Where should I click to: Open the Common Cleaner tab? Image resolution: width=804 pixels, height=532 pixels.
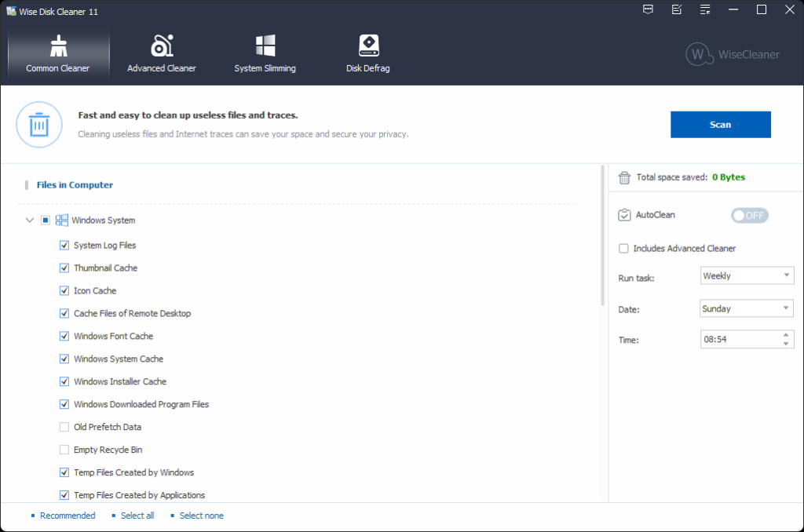[58, 54]
